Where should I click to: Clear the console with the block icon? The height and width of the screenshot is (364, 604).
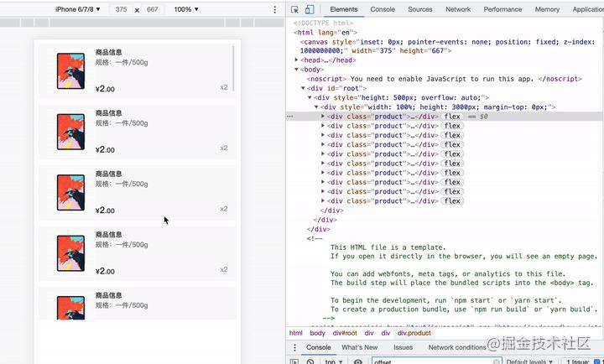point(310,361)
